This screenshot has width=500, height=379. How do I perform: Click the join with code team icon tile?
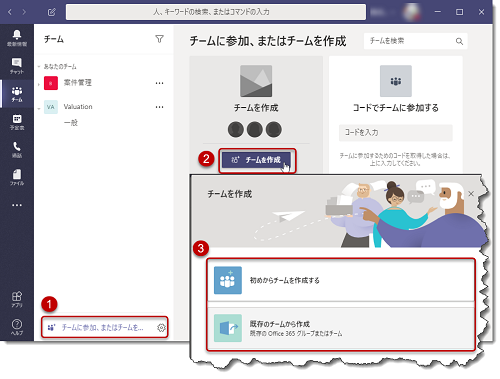pos(396,81)
